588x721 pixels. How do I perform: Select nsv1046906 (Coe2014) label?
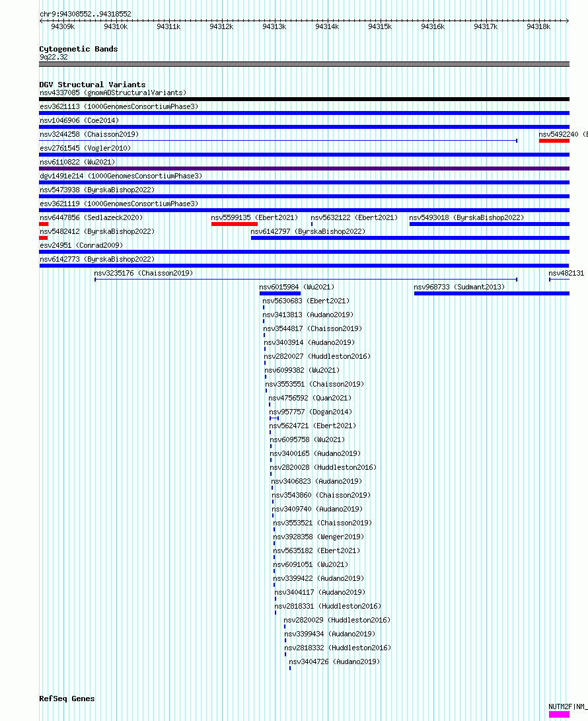[79, 120]
